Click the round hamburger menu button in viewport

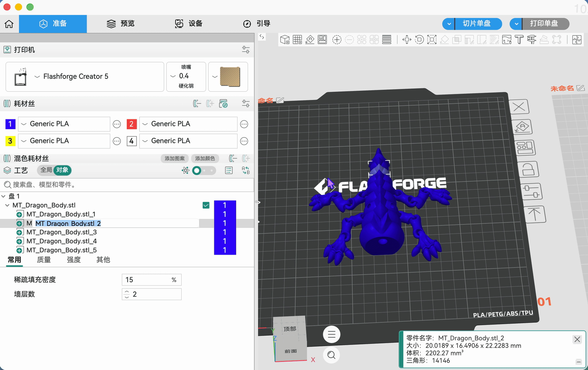tap(331, 334)
